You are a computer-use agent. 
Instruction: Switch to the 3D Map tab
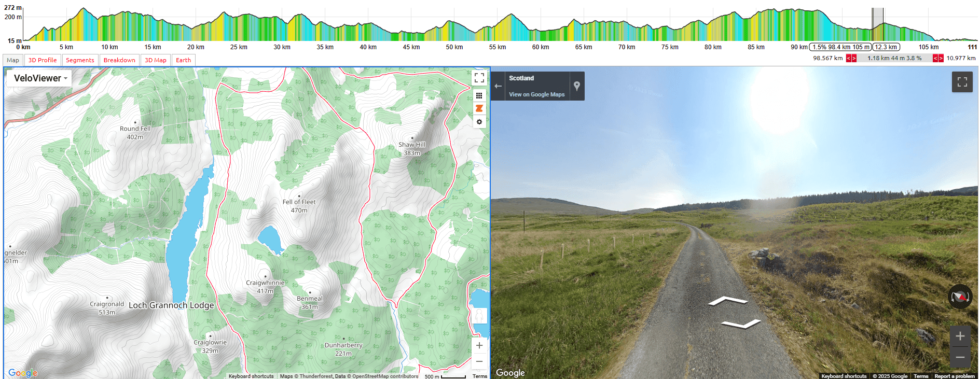[156, 60]
